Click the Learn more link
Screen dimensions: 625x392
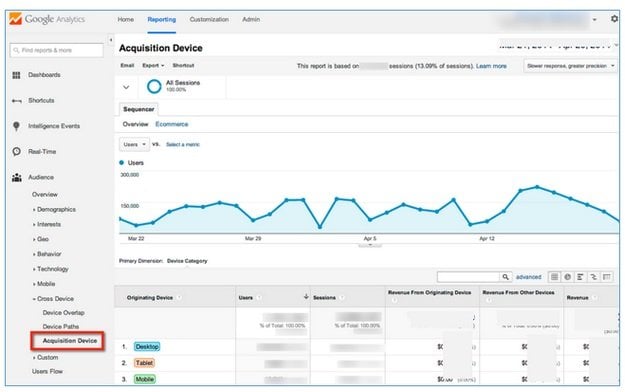tap(491, 66)
